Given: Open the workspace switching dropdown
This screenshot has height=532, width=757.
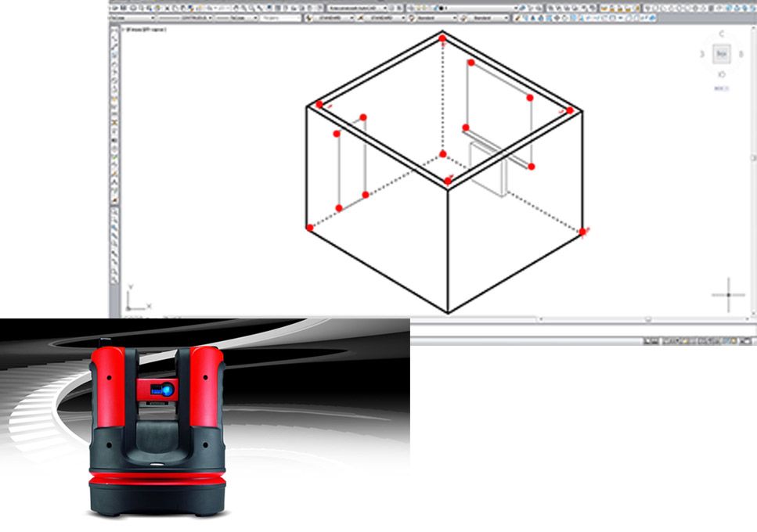Looking at the screenshot, I should click(359, 8).
